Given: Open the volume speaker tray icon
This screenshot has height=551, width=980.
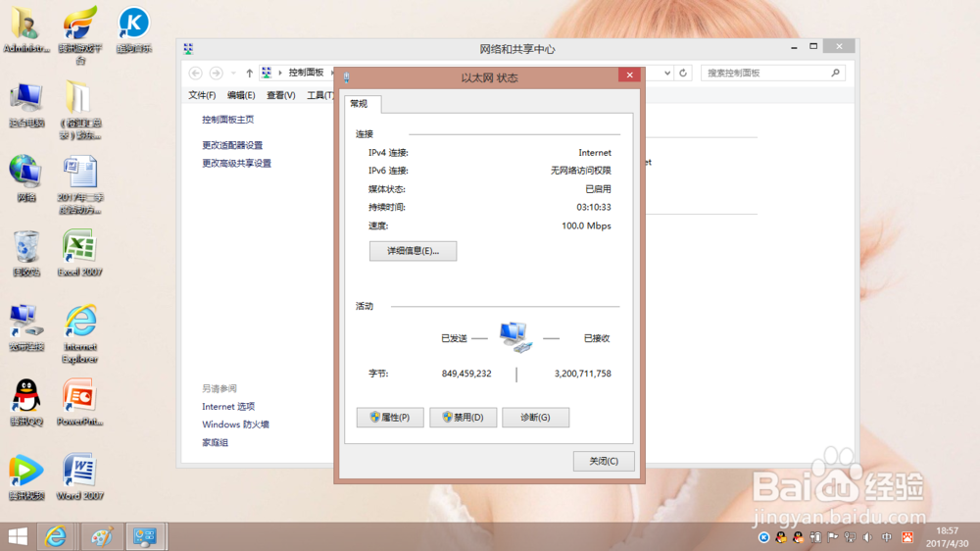Looking at the screenshot, I should click(867, 537).
